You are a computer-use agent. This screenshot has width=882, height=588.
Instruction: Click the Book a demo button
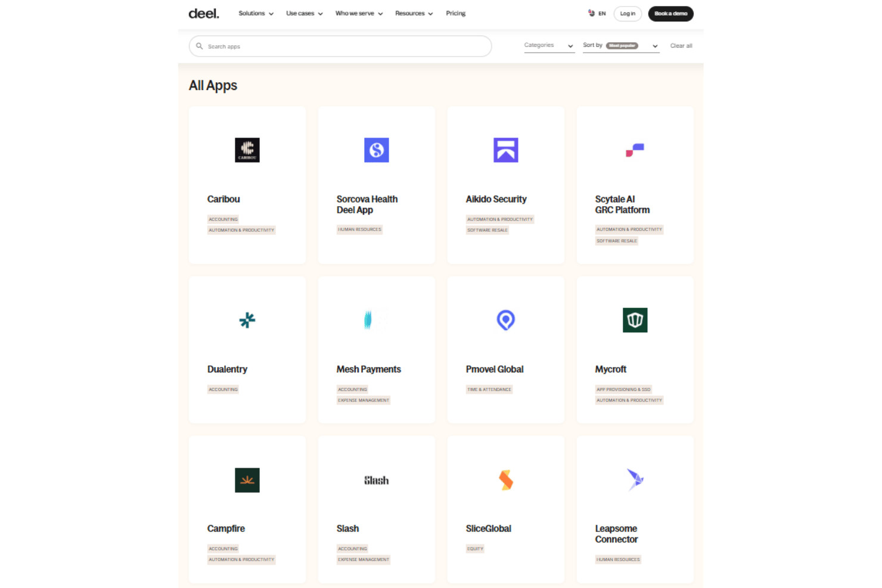tap(671, 13)
